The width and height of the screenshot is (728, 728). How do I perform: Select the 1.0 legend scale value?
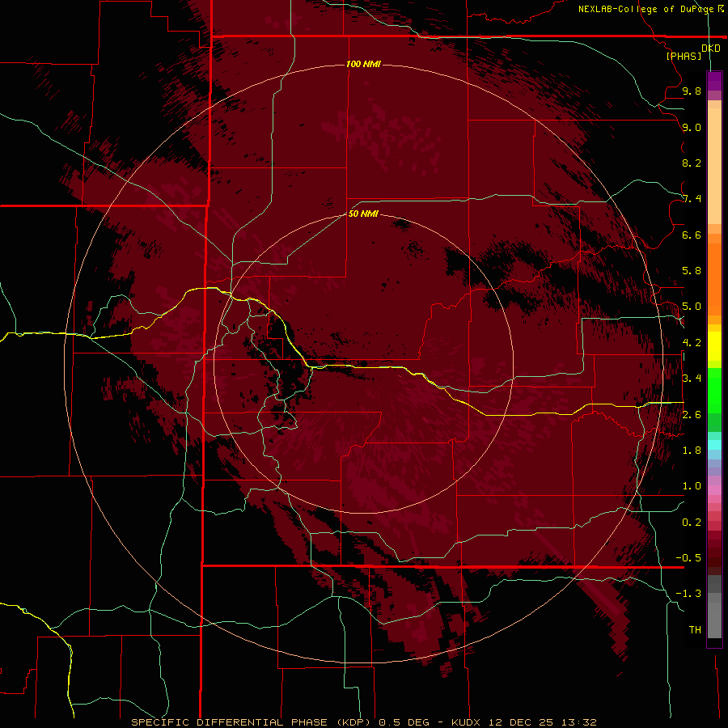point(692,486)
